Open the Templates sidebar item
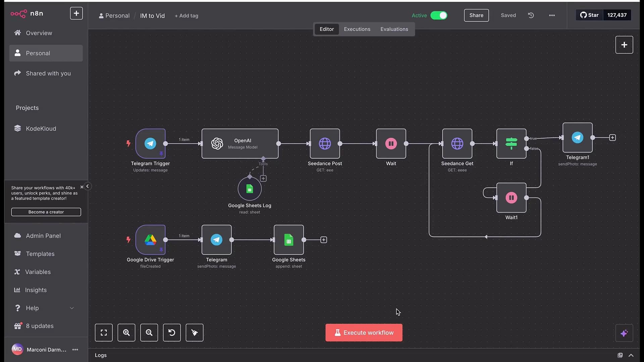644x362 pixels. pos(46,254)
